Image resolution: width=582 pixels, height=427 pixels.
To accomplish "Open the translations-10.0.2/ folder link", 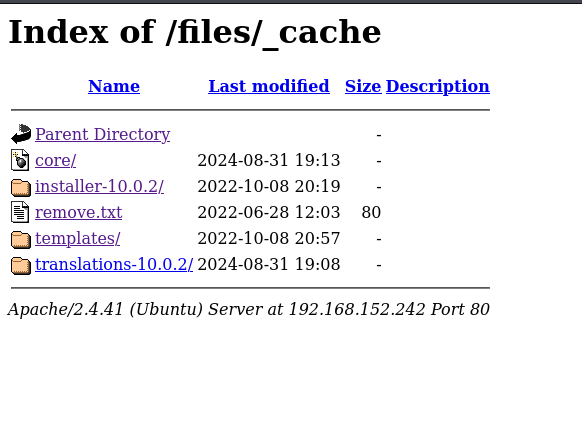I will pos(114,264).
